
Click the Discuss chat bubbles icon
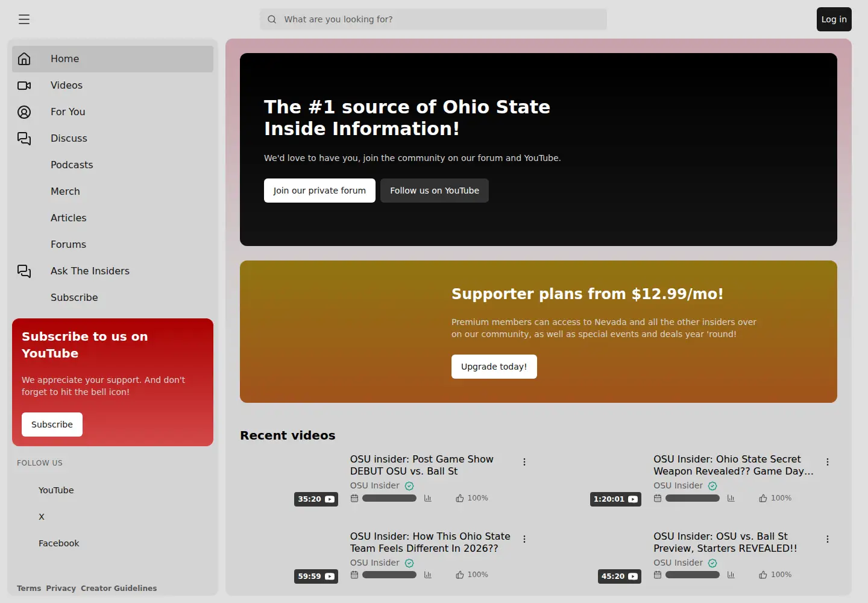coord(24,139)
